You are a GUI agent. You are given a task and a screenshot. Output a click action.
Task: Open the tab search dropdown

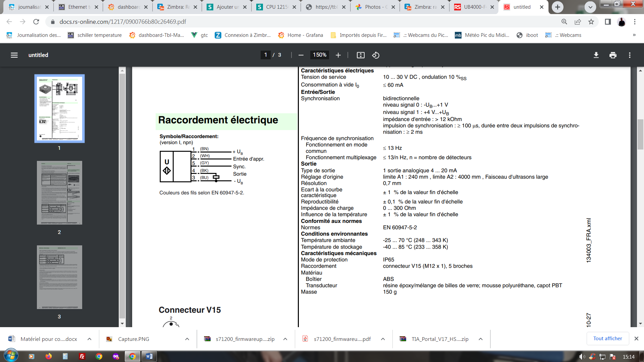590,7
